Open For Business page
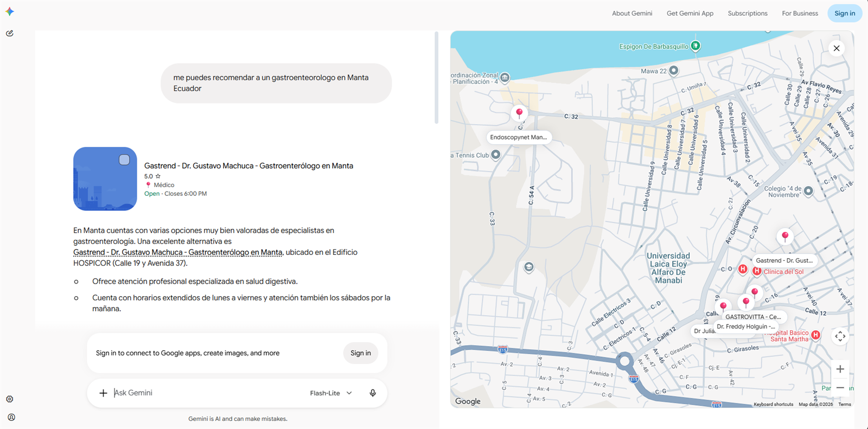 tap(800, 13)
